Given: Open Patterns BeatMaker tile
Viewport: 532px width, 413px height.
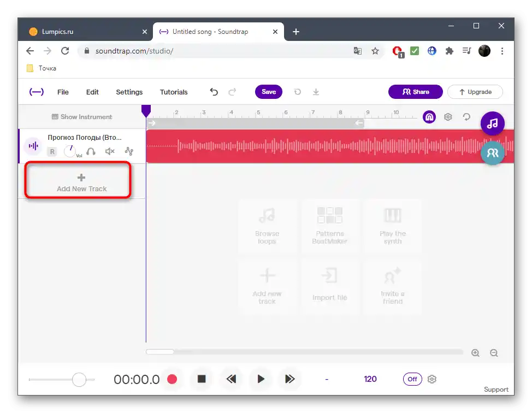Looking at the screenshot, I should click(330, 226).
